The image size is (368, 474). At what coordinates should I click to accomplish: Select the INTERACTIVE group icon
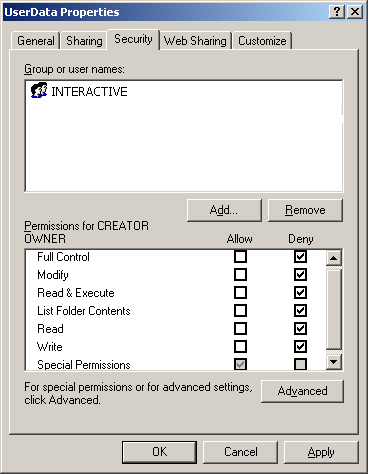pyautogui.click(x=39, y=90)
